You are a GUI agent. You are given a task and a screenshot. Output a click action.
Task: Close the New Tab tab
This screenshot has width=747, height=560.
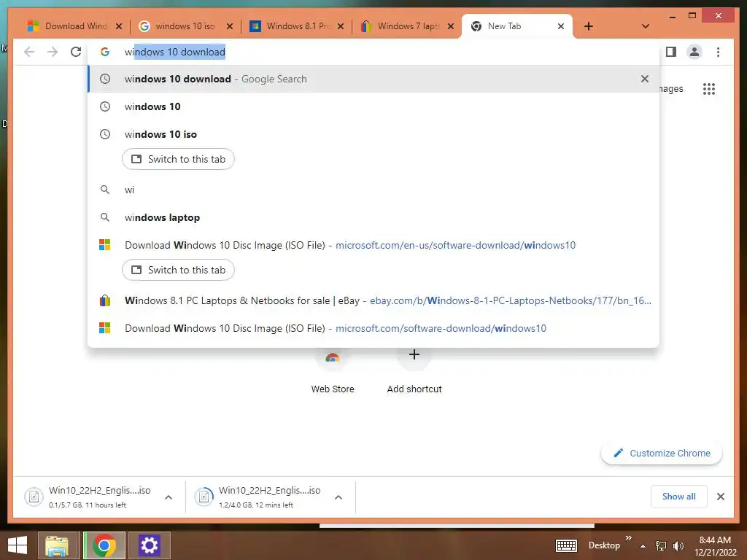coord(561,26)
